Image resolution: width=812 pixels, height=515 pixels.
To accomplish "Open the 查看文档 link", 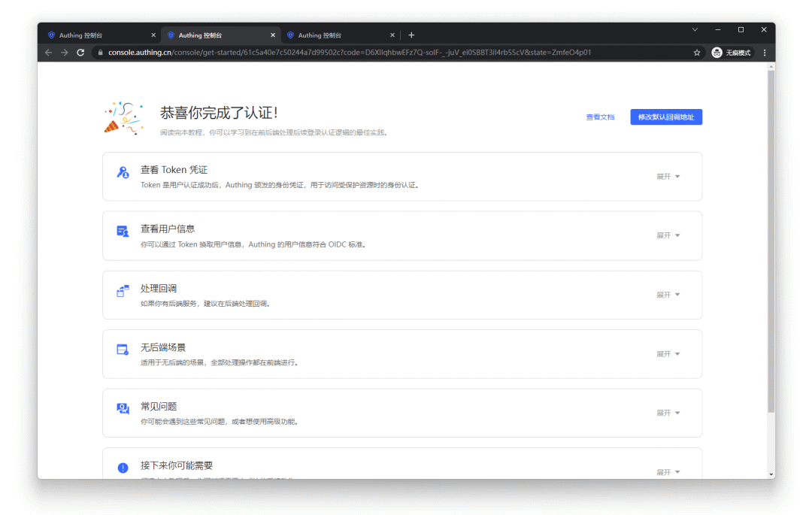I will click(600, 117).
